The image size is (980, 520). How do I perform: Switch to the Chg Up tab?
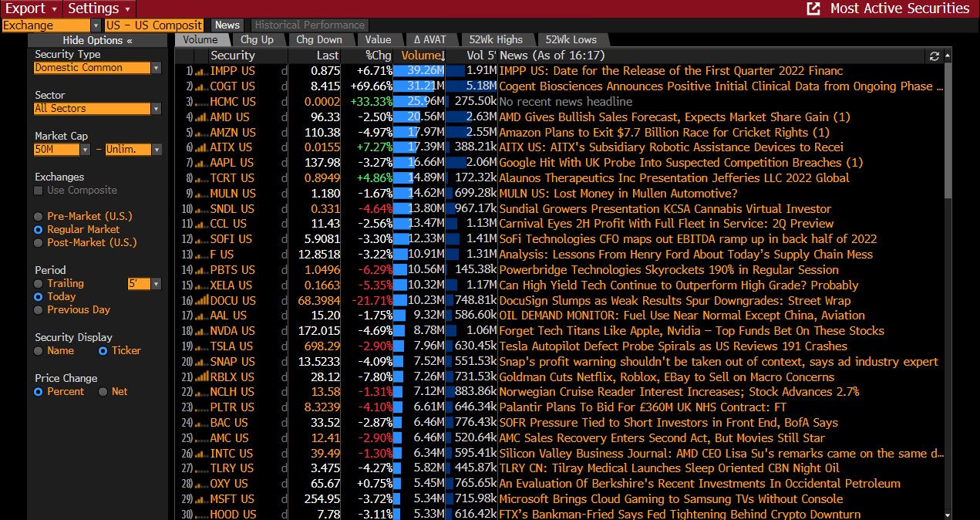(257, 39)
